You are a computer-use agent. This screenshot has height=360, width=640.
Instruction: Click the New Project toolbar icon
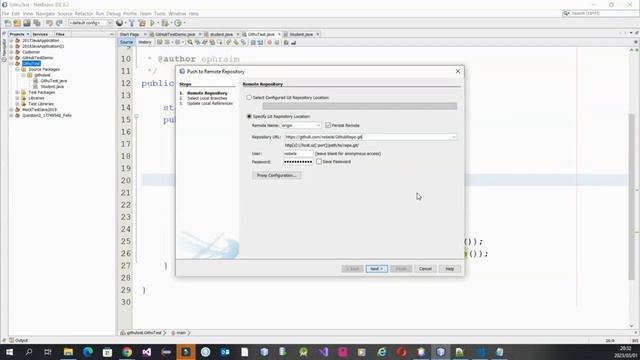pos(17,23)
